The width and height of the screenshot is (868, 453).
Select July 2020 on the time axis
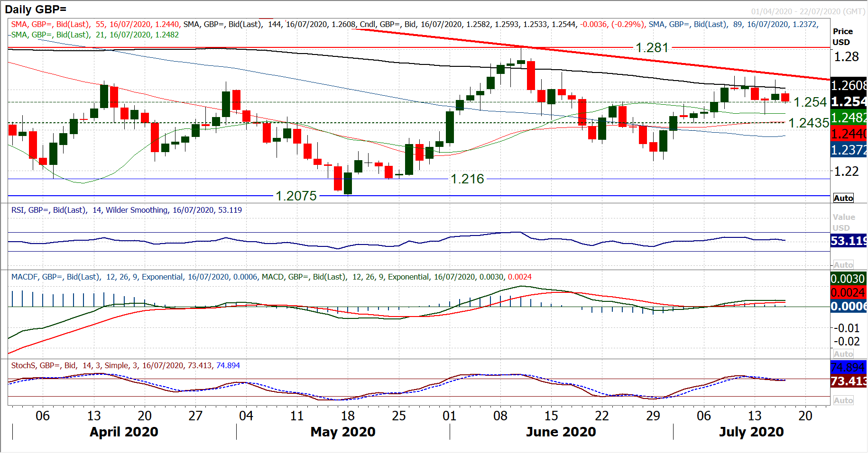coord(751,432)
